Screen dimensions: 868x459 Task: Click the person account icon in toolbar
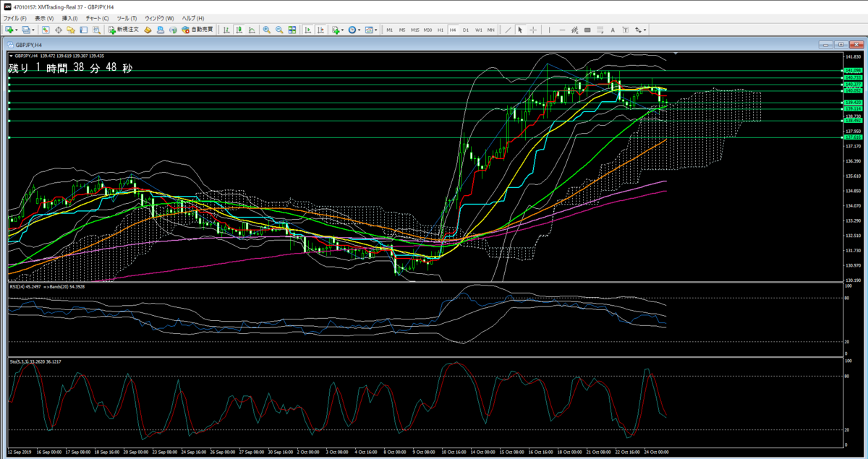coord(160,30)
